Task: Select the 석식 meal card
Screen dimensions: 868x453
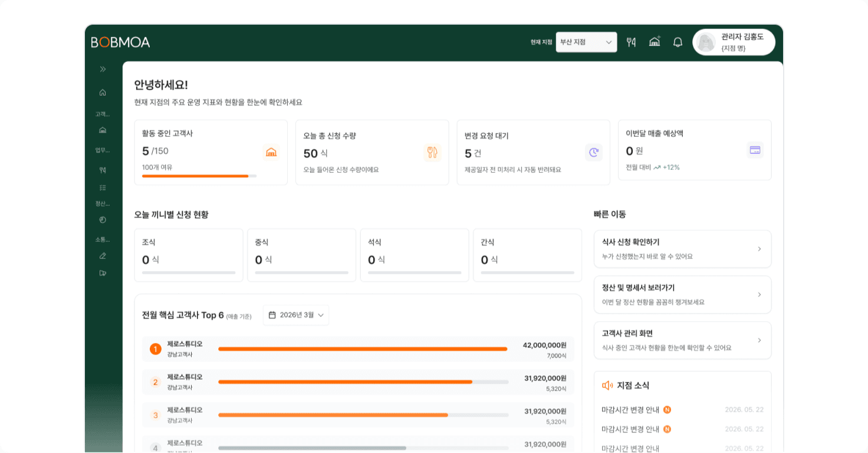Action: click(x=415, y=255)
